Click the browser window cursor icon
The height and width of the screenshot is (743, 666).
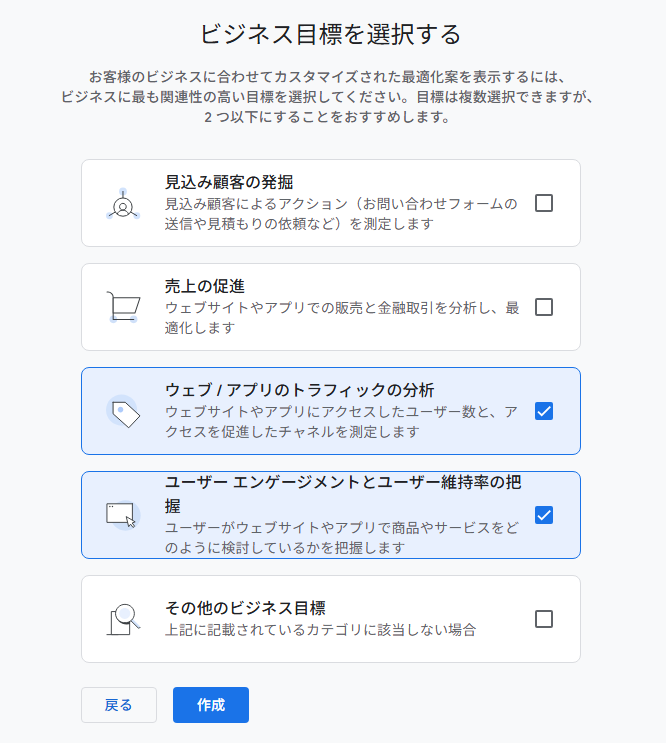(x=123, y=515)
